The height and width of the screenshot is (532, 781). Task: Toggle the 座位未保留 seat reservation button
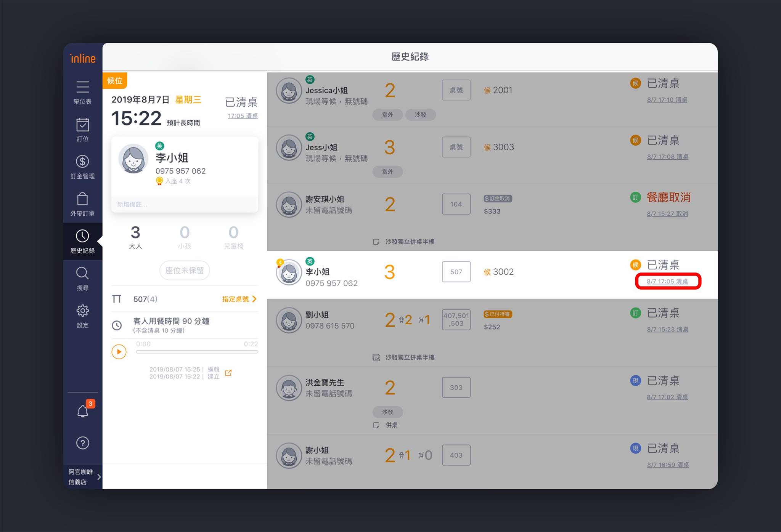pos(185,270)
